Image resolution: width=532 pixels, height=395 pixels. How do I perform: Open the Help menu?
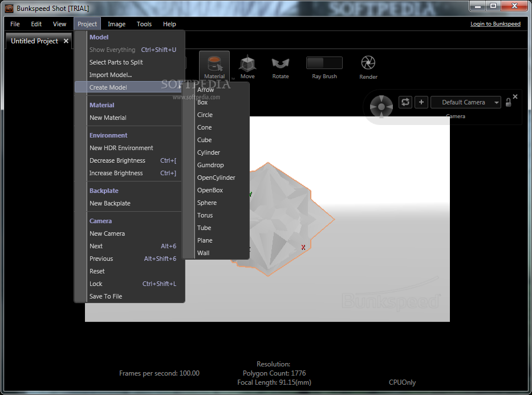[169, 24]
